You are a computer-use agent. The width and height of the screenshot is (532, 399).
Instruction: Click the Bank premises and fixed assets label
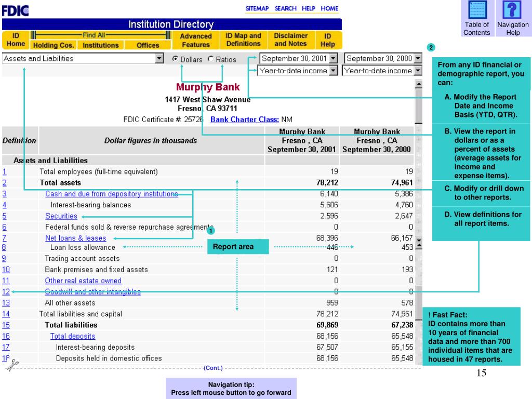click(96, 270)
